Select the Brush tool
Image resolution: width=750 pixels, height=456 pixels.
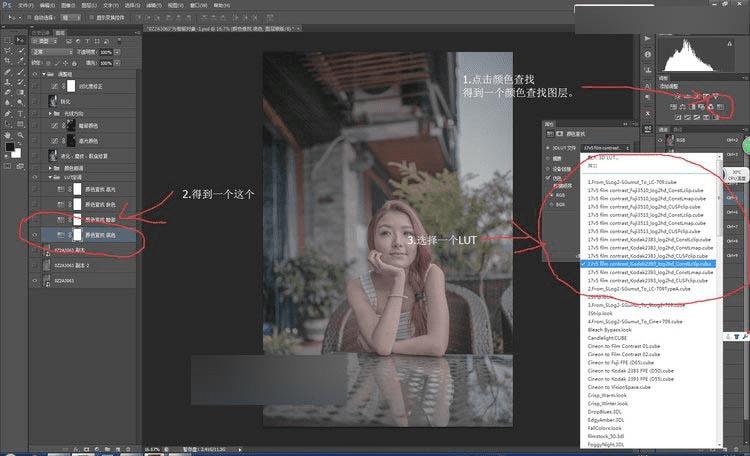click(x=20, y=72)
